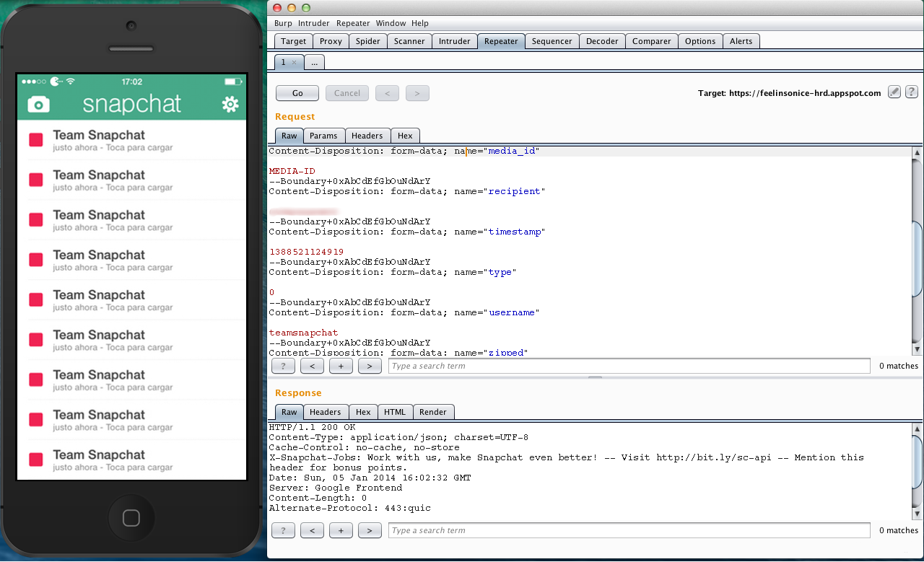Click the help icon beside Target

(x=912, y=92)
